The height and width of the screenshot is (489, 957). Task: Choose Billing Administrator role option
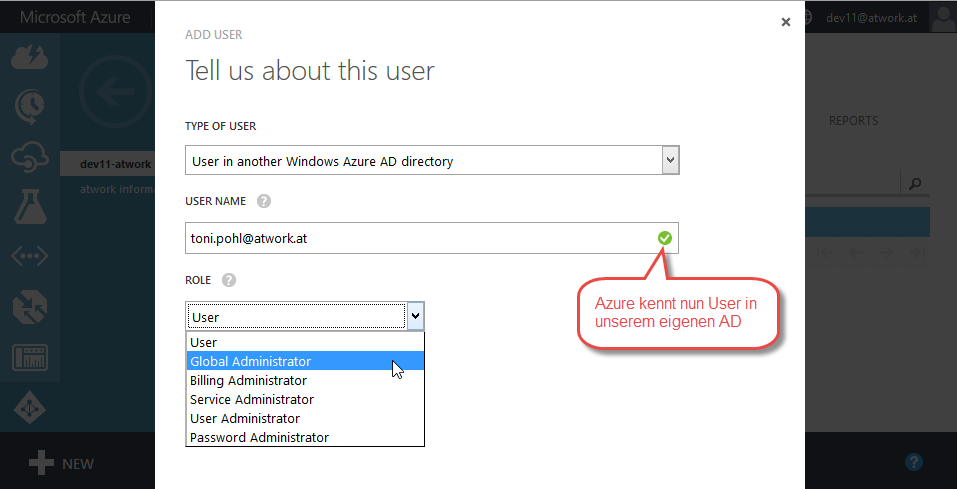248,380
